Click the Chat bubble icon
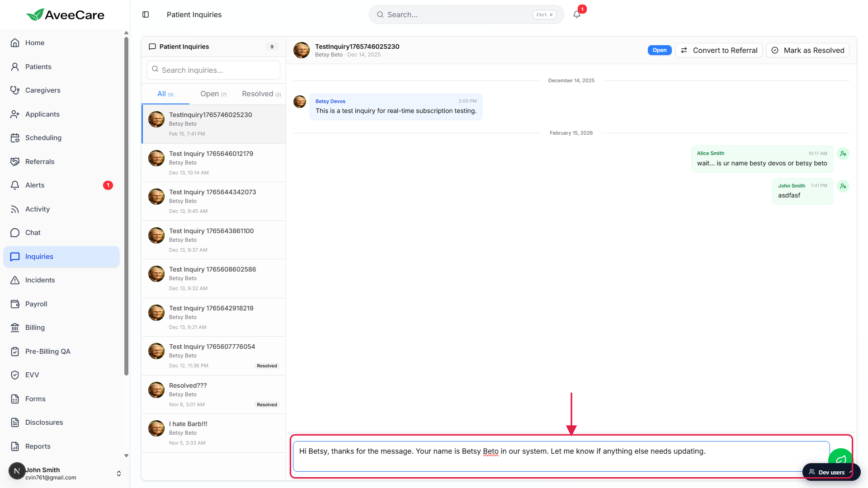The width and height of the screenshot is (868, 488). pyautogui.click(x=15, y=233)
